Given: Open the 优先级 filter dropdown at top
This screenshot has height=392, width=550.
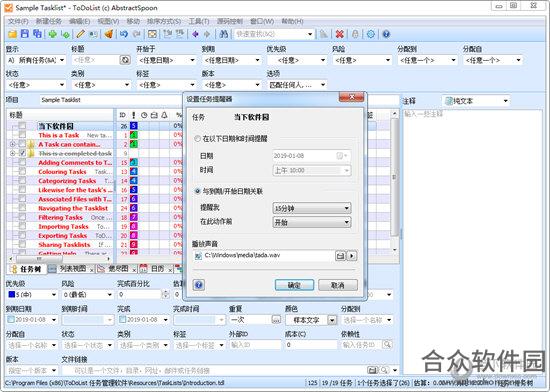Looking at the screenshot, I should [297, 60].
